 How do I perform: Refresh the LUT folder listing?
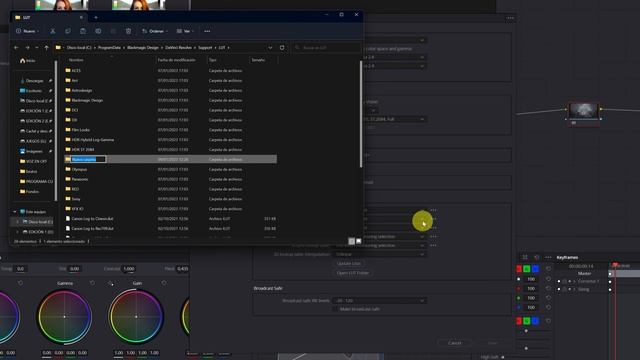[282, 48]
